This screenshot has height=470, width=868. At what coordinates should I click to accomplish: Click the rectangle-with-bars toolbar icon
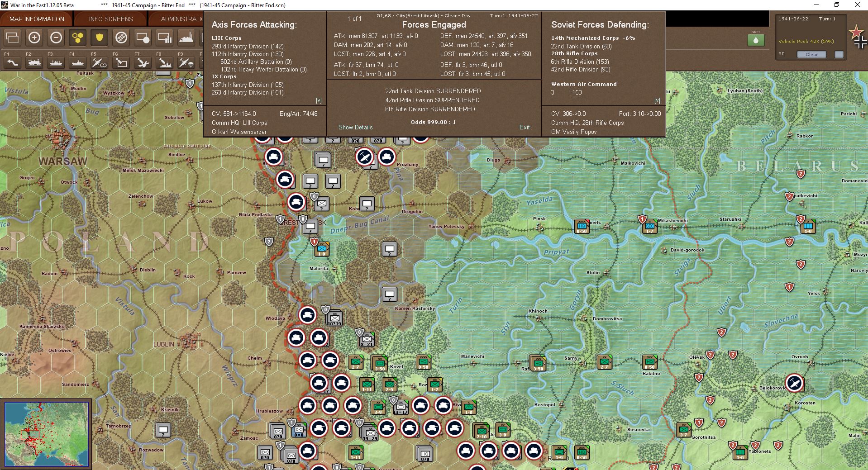point(165,38)
